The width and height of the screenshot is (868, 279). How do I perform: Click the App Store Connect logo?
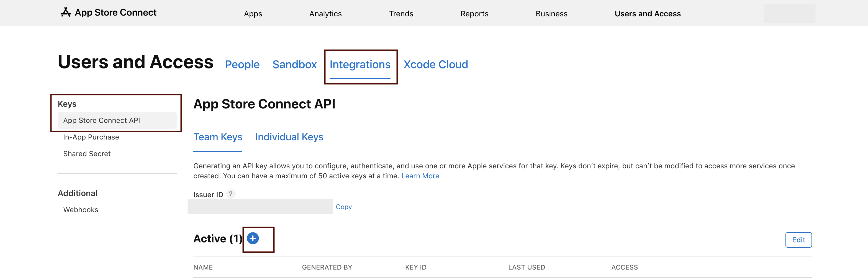pos(109,12)
